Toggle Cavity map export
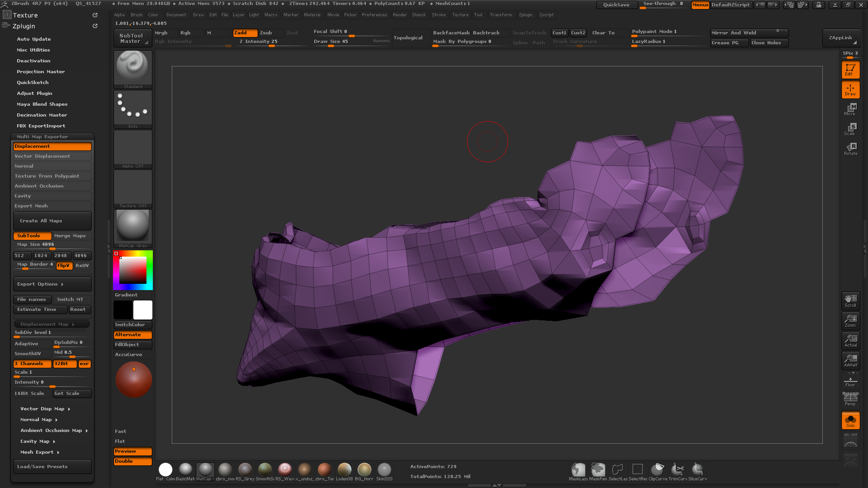The width and height of the screenshot is (868, 488). 52,196
